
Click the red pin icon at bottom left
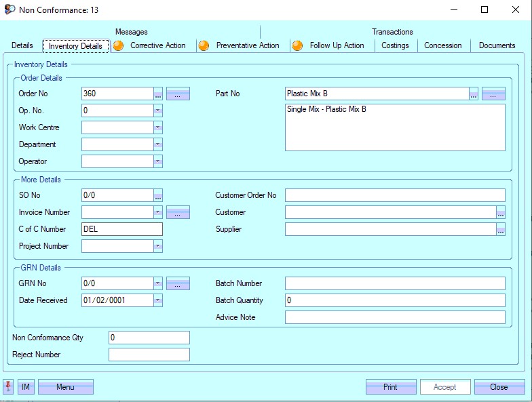click(9, 387)
